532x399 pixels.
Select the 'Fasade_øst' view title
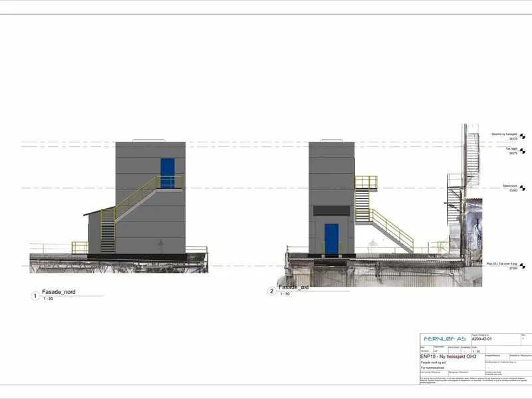(x=294, y=287)
